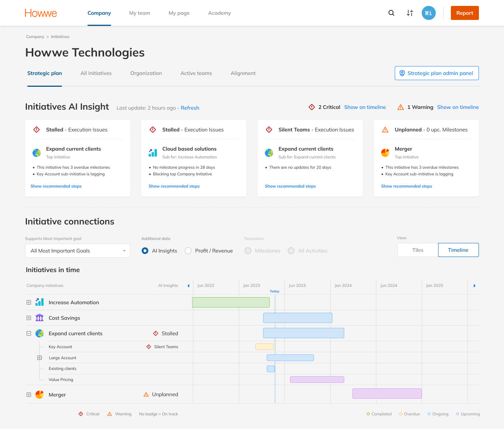Click Expand current clients globe icon in timeline

(x=39, y=333)
